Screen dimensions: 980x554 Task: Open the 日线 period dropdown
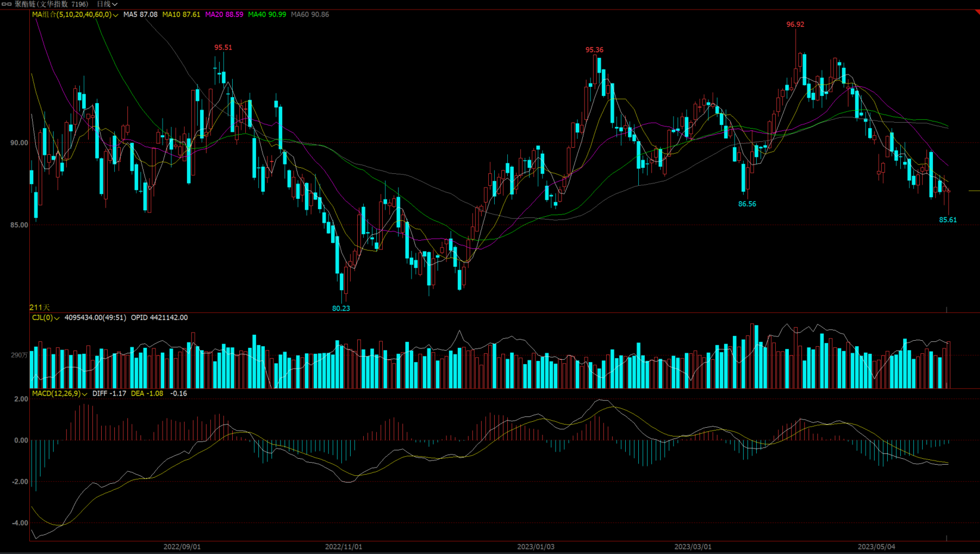107,4
